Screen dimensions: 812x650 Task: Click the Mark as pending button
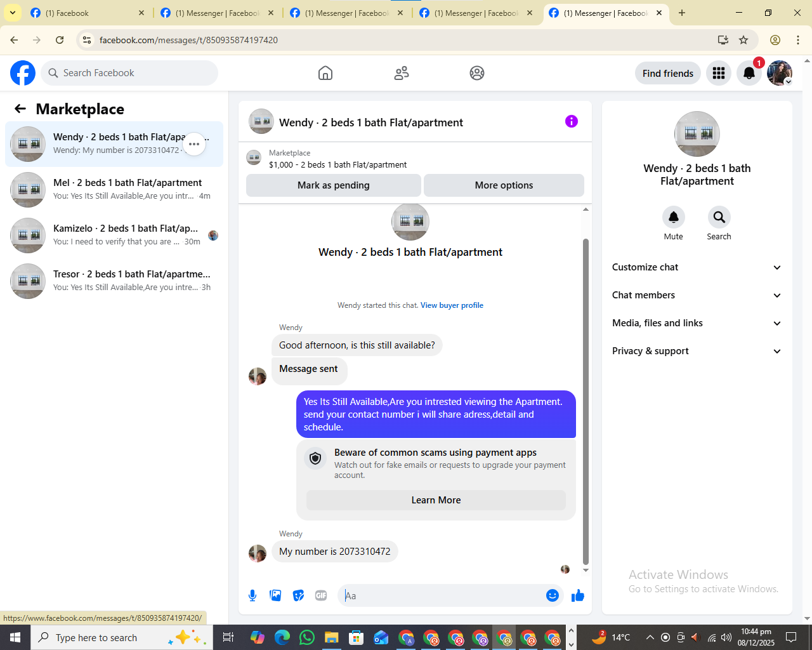pos(334,185)
